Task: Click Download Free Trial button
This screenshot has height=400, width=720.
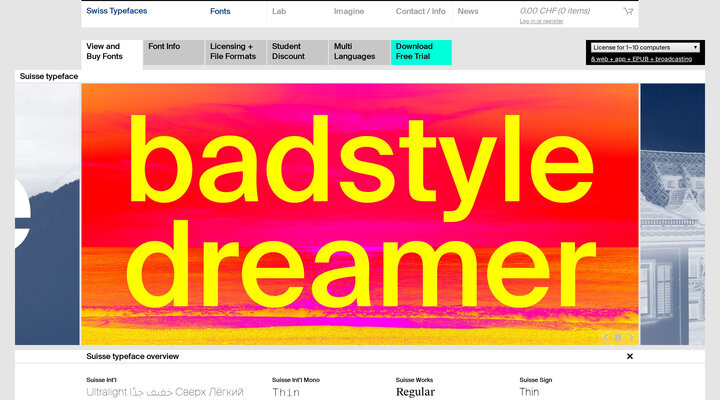Action: (x=421, y=52)
